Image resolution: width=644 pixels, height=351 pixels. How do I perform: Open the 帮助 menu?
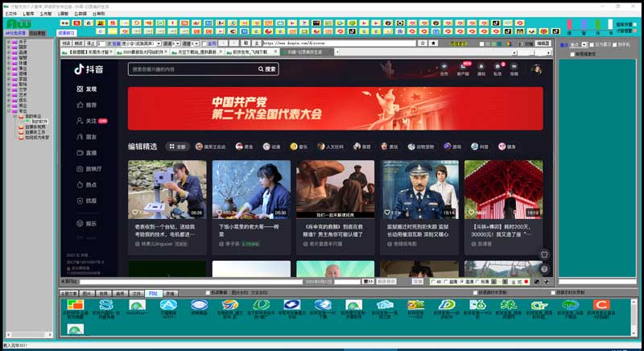(x=99, y=14)
